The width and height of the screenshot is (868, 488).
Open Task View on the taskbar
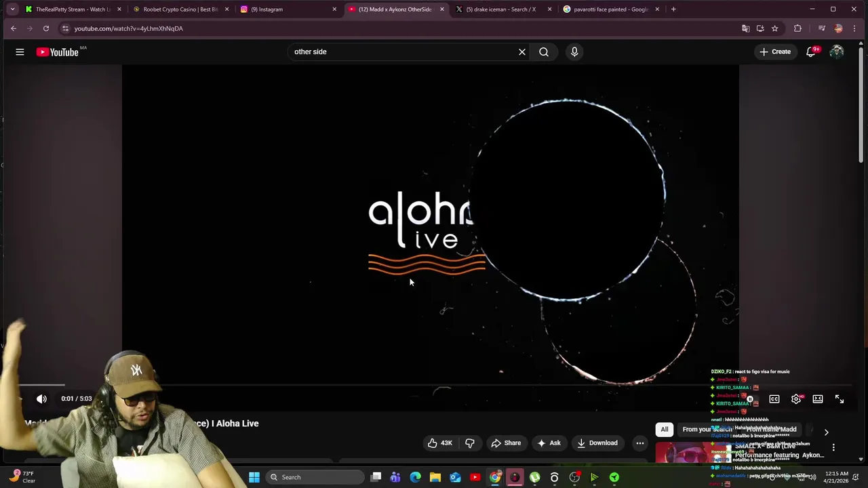[x=376, y=477]
